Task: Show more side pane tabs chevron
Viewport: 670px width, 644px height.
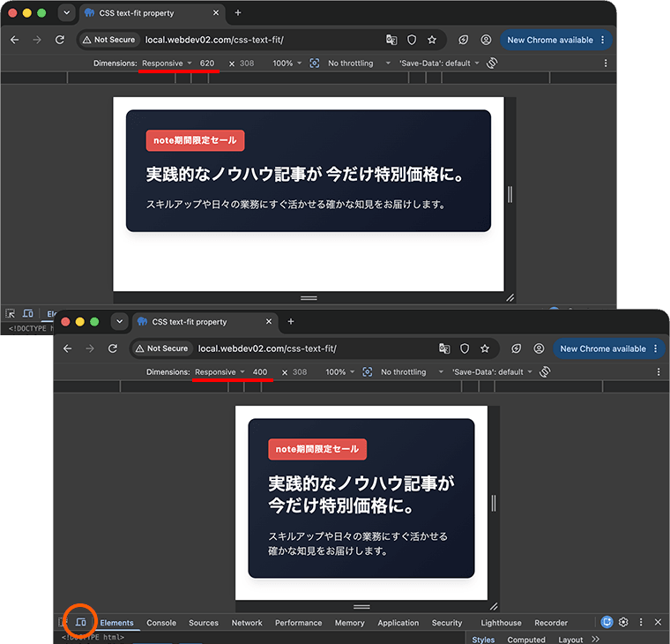Action: 596,639
